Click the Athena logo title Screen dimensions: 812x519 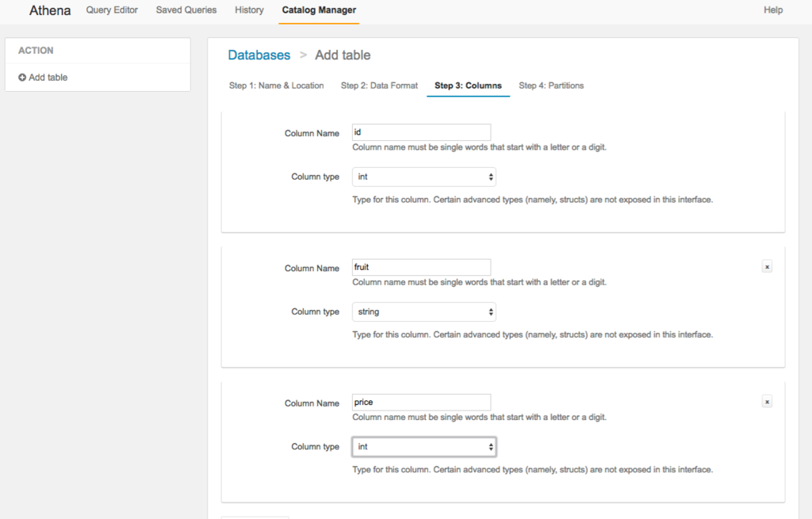click(50, 10)
